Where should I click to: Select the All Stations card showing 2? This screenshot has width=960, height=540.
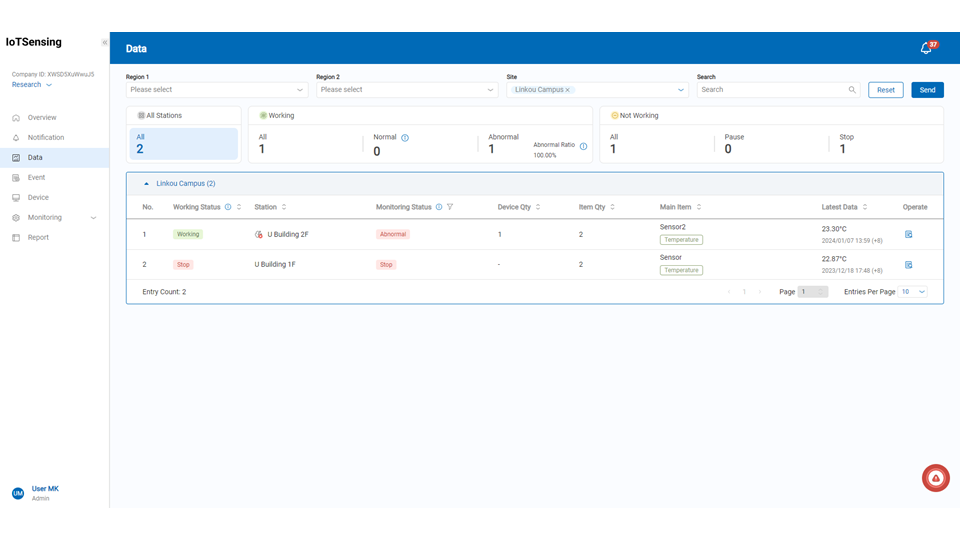click(x=184, y=144)
